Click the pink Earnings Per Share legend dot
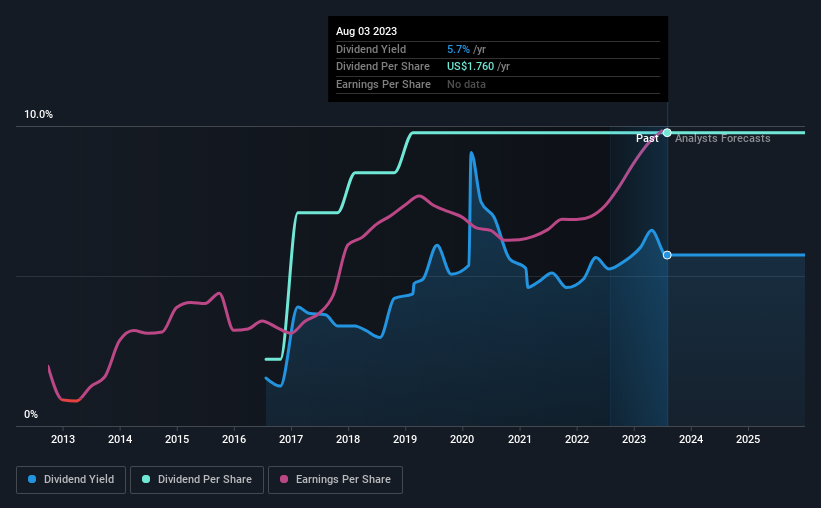 284,479
